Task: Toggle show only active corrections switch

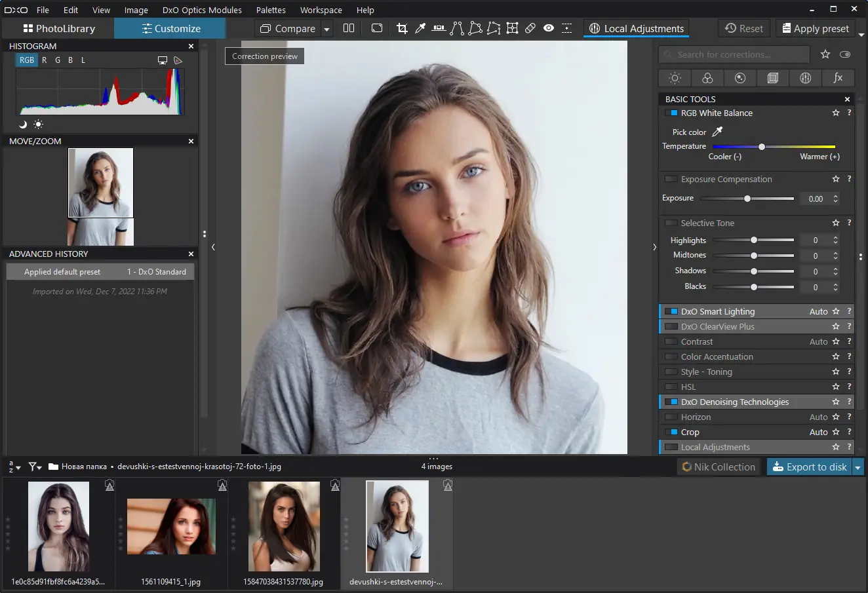Action: (x=845, y=54)
